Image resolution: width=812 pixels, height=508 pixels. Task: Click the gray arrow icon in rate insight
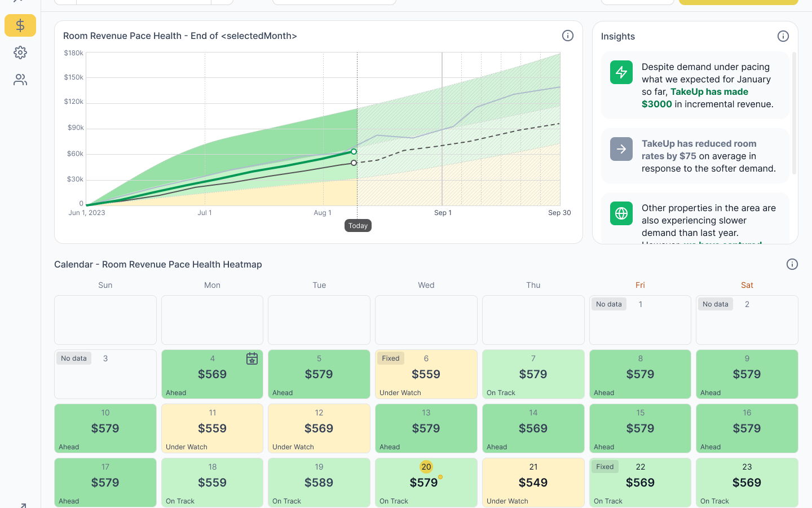[621, 149]
